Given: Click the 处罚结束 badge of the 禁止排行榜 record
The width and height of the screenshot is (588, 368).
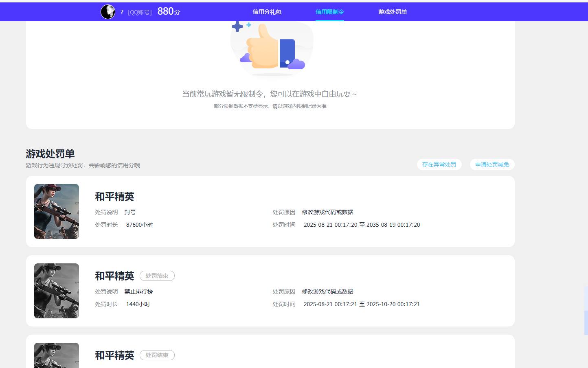Looking at the screenshot, I should [x=157, y=276].
